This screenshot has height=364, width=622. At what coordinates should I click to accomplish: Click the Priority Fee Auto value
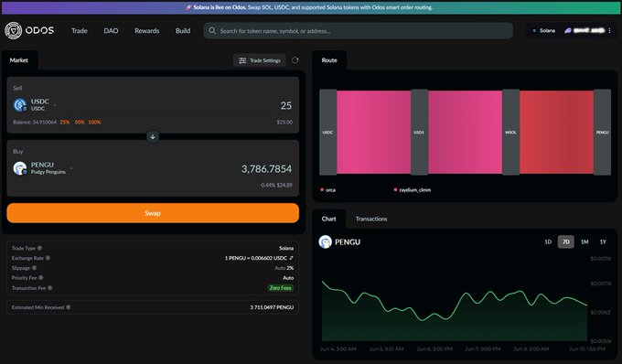(288, 278)
